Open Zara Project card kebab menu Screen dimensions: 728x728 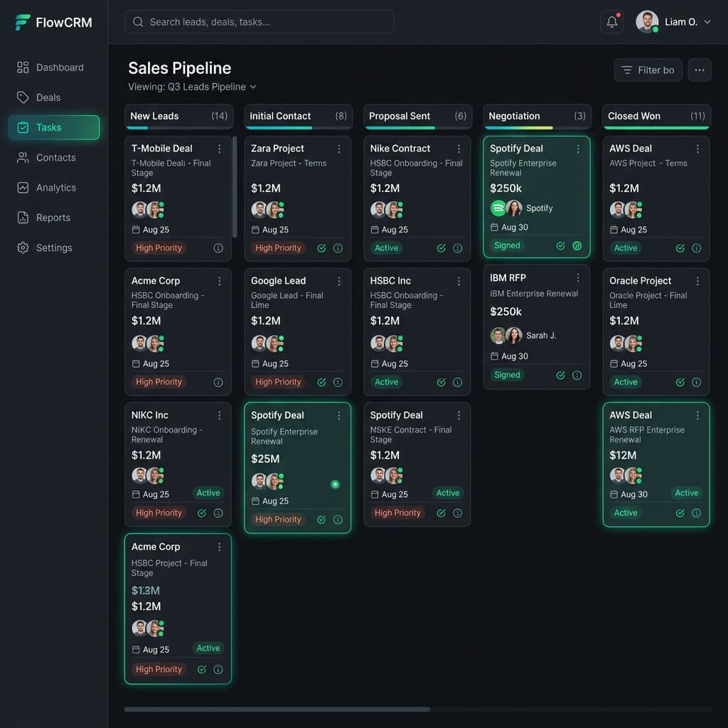pyautogui.click(x=339, y=149)
